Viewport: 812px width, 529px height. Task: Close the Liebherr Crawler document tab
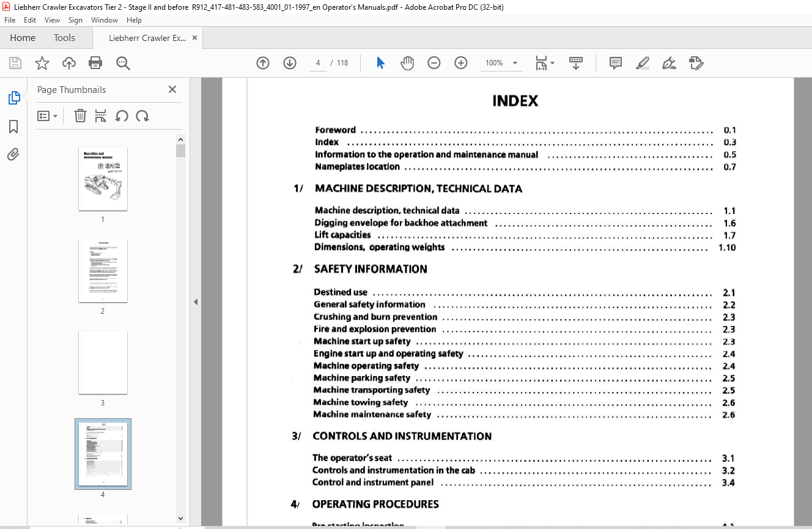(194, 38)
